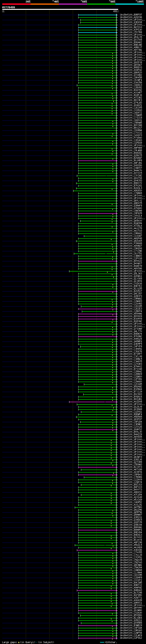Select the UniRef100_Q9R9I1 label
146x644 pixels.
pos(131,603)
